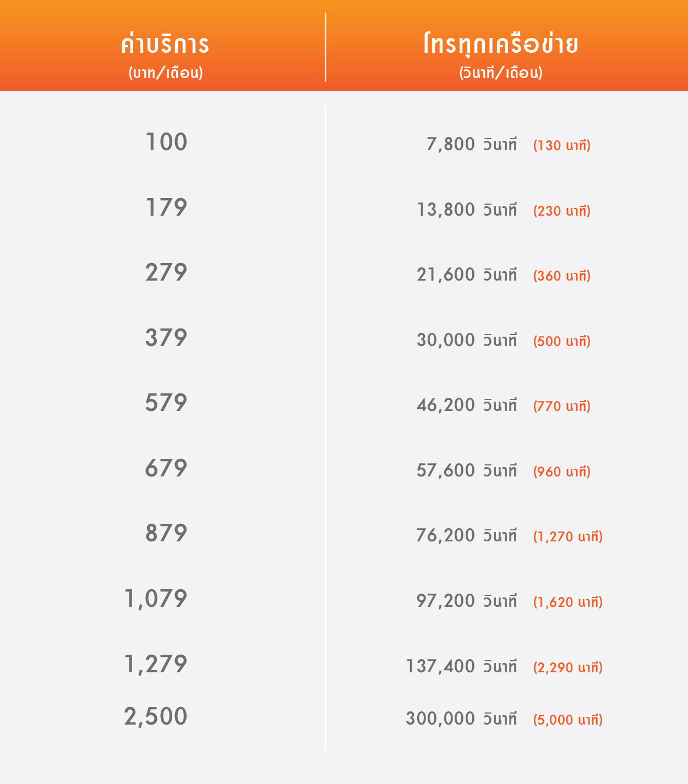Select the 879 baht price
The width and height of the screenshot is (688, 784).
pos(166,533)
